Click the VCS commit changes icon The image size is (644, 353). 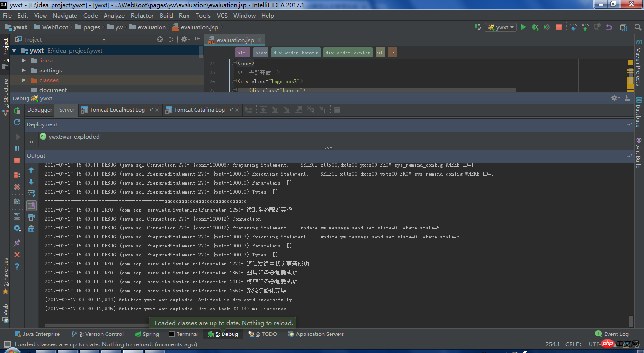(x=585, y=27)
